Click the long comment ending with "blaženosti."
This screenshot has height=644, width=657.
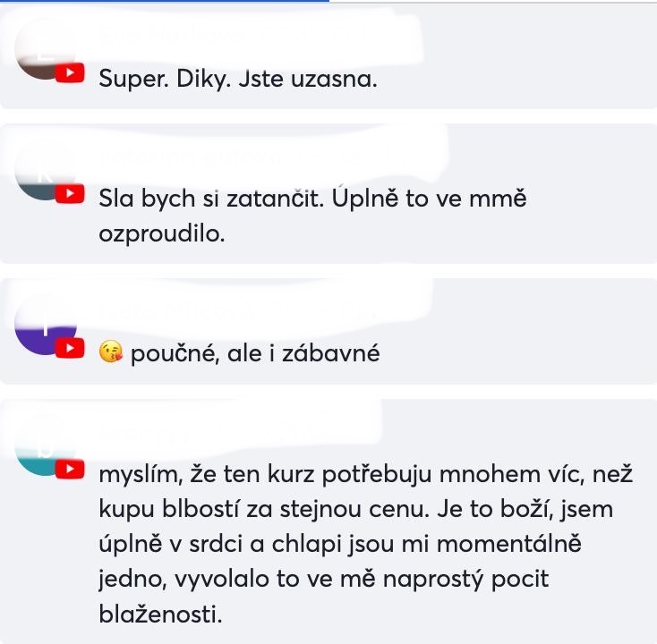[x=365, y=544]
